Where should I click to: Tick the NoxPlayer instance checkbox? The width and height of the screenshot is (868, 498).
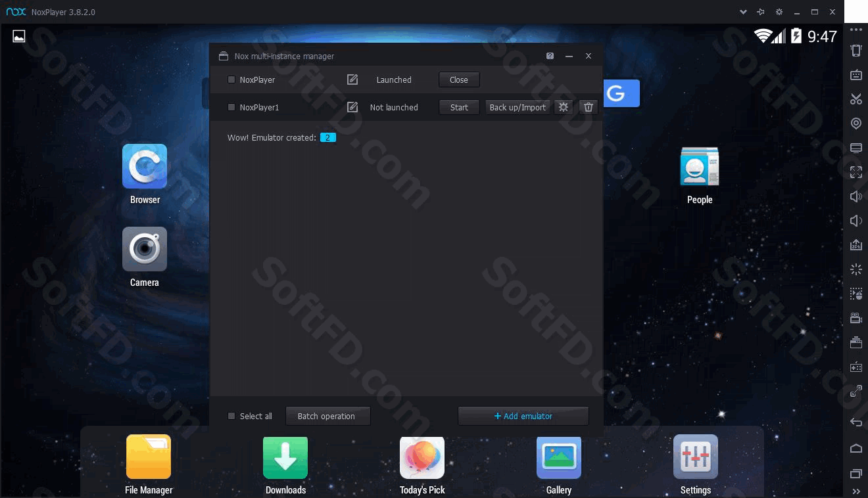pos(231,79)
